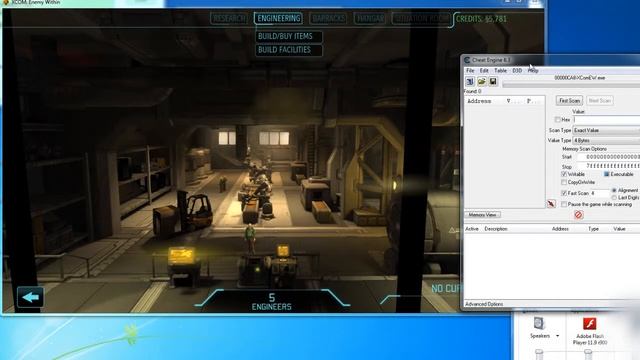
Task: Open the Edit menu in Cheat Engine
Action: (484, 71)
